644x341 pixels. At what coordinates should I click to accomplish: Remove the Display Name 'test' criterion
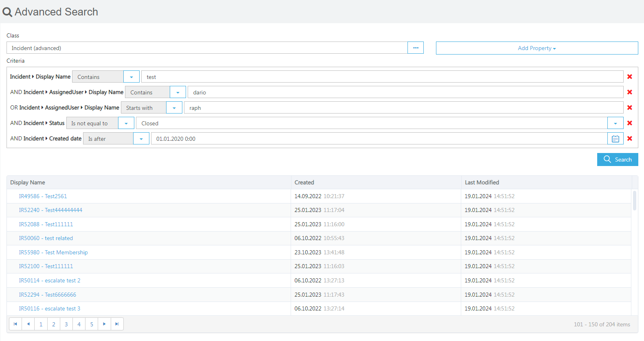pyautogui.click(x=629, y=77)
